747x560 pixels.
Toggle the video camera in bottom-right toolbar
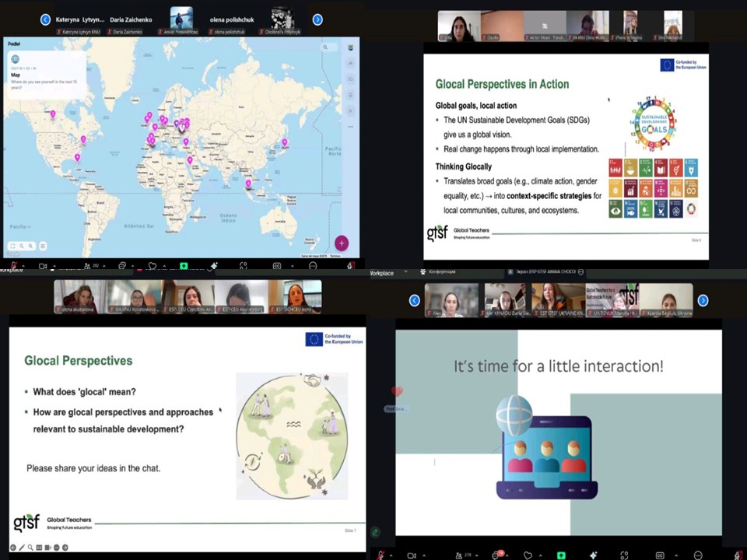(x=412, y=555)
